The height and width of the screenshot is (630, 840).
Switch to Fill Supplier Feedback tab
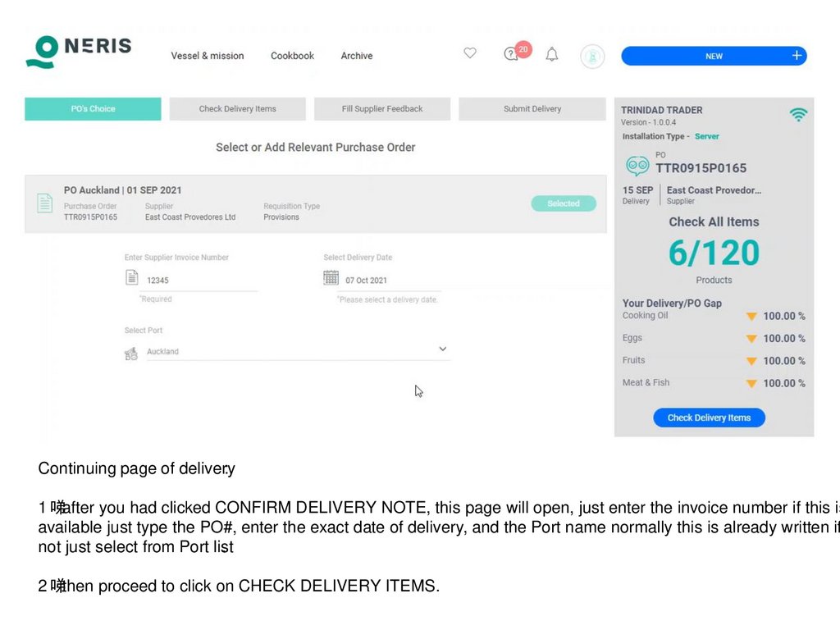(x=382, y=109)
